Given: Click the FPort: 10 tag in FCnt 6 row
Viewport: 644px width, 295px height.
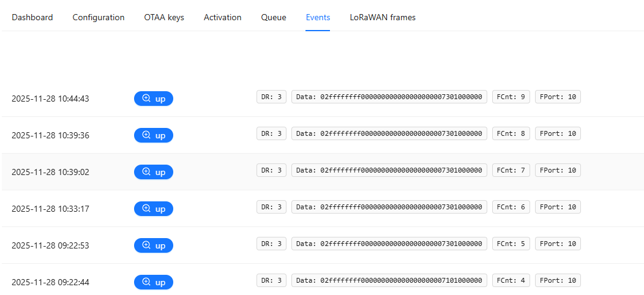Looking at the screenshot, I should [x=558, y=207].
